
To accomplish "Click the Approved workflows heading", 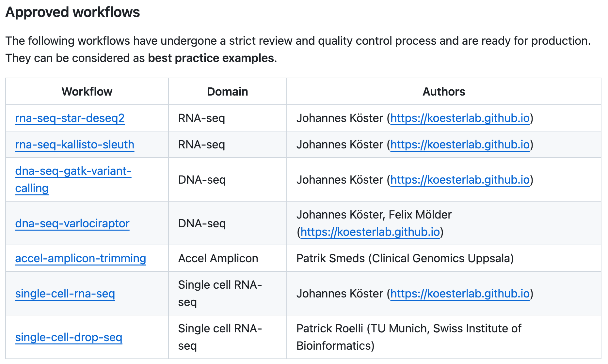I will [x=72, y=12].
